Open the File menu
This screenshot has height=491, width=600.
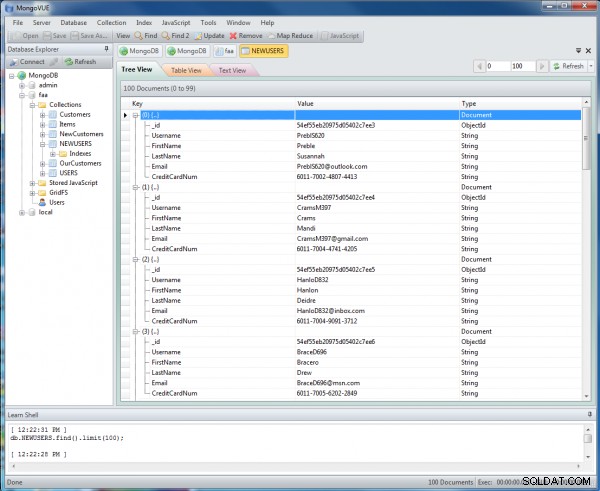[18, 23]
